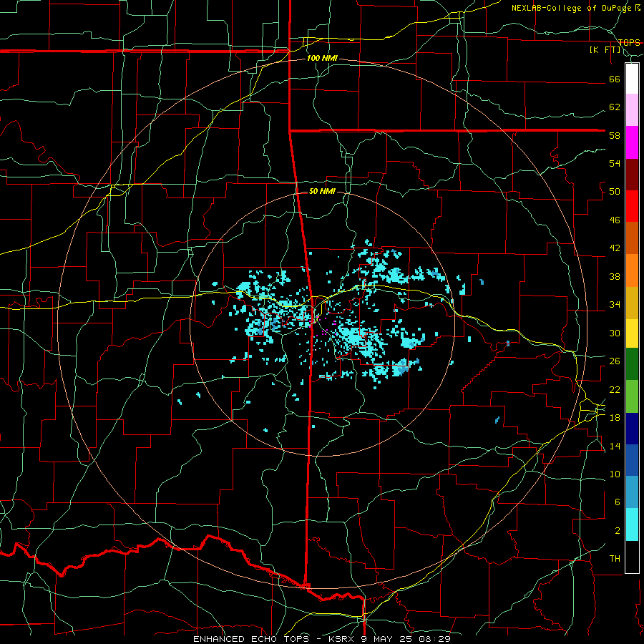Click the light pink 62 legend swatch
Viewport: 644px width, 644px height.
632,110
